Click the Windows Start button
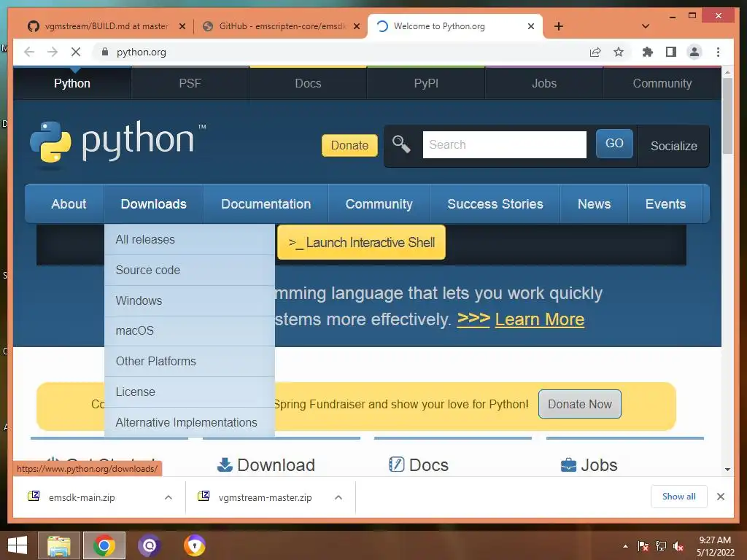This screenshot has height=560, width=747. click(18, 545)
